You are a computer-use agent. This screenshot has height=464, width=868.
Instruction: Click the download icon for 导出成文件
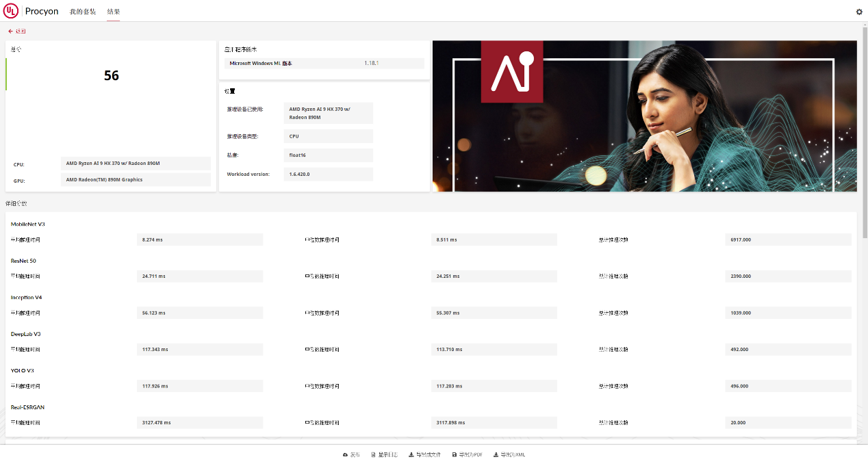[411, 454]
